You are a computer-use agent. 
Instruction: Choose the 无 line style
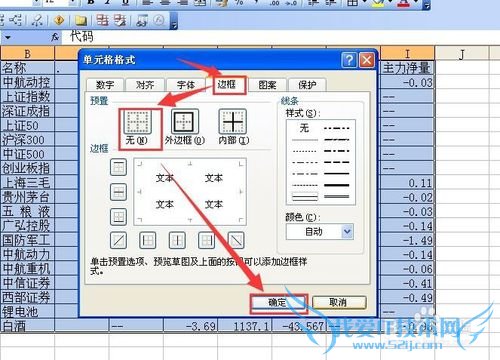click(304, 128)
